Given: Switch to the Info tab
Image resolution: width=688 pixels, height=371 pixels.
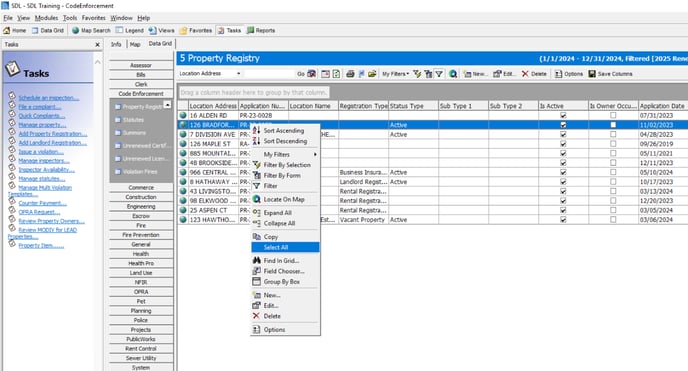Looking at the screenshot, I should [x=116, y=44].
